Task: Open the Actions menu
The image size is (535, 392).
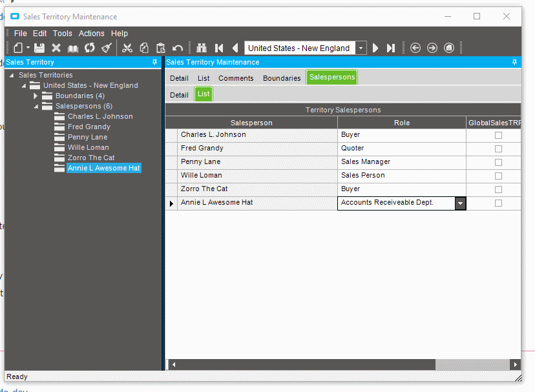Action: tap(91, 34)
